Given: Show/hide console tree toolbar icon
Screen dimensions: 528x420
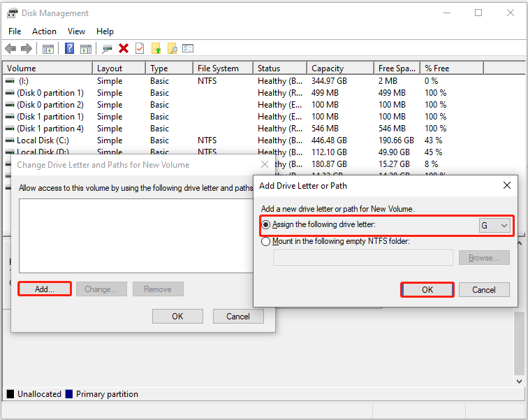Looking at the screenshot, I should click(x=47, y=49).
